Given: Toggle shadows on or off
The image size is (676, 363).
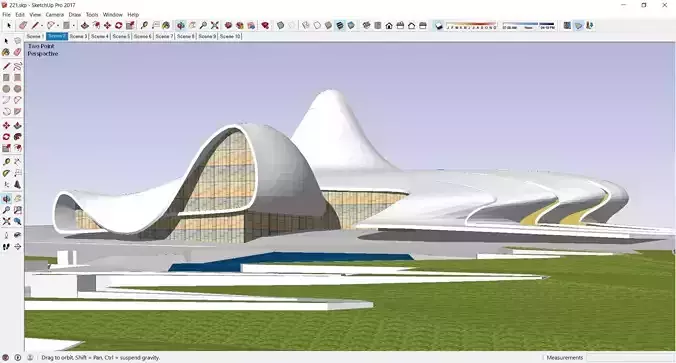Looking at the screenshot, I should point(439,26).
